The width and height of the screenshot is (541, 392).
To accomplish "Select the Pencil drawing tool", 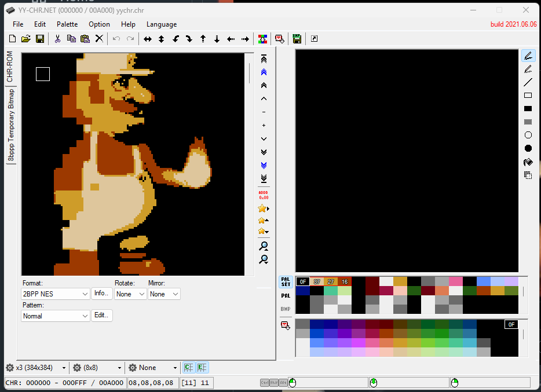I will pos(528,56).
